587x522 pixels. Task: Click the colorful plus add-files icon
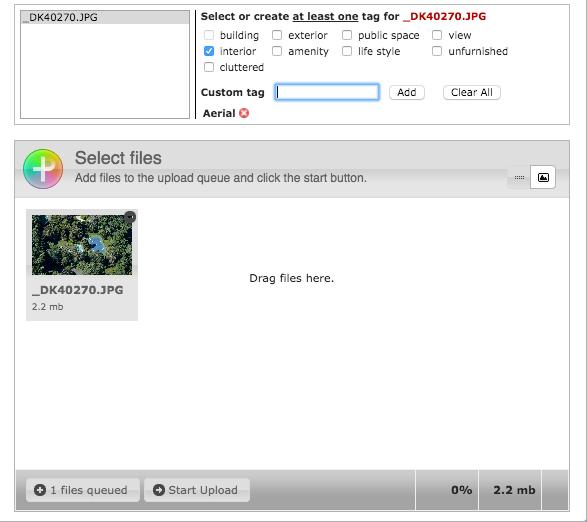point(43,169)
